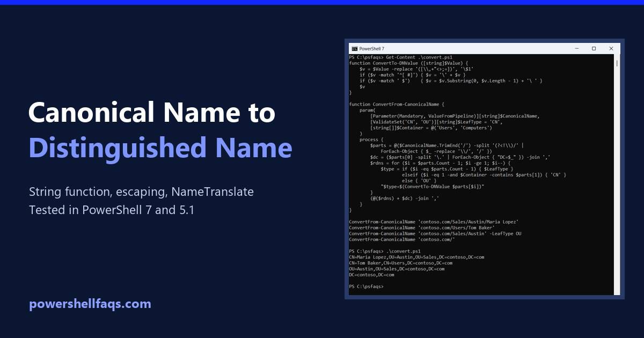Minimize the PowerShell 7 window
This screenshot has height=338, width=644.
pyautogui.click(x=577, y=48)
